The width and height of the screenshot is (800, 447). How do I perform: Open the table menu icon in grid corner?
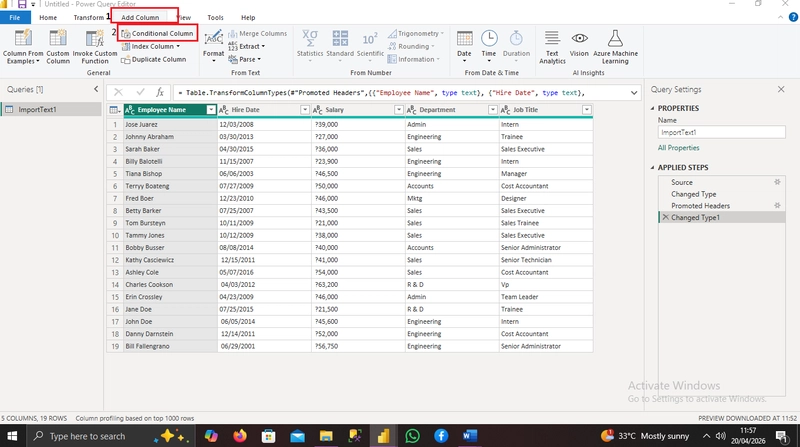coord(115,110)
